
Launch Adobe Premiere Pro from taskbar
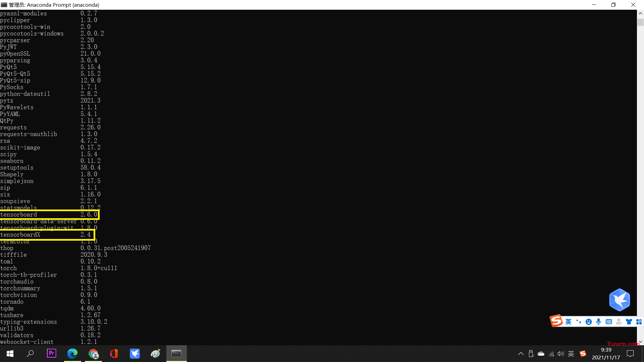click(52, 353)
